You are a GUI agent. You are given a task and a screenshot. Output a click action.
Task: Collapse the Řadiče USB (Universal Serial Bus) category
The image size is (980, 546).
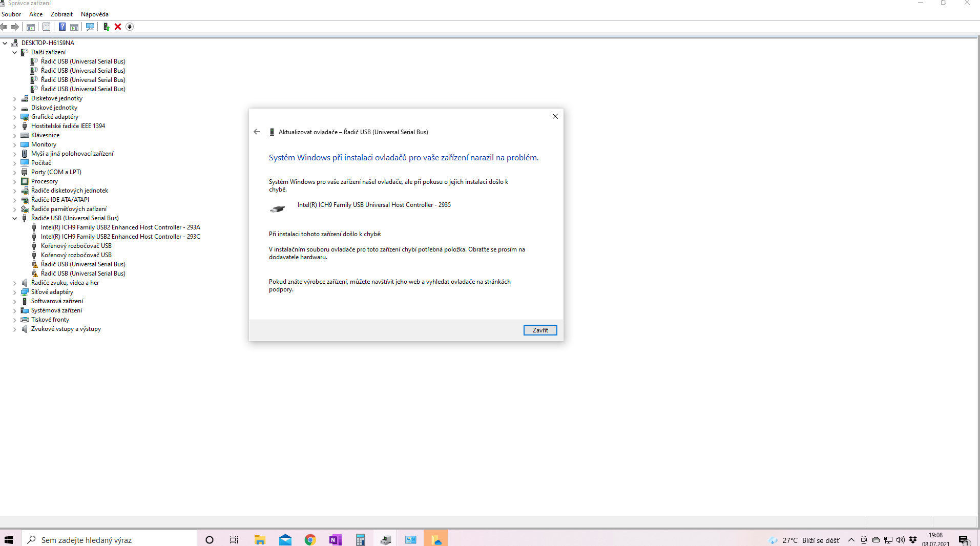pos(15,218)
